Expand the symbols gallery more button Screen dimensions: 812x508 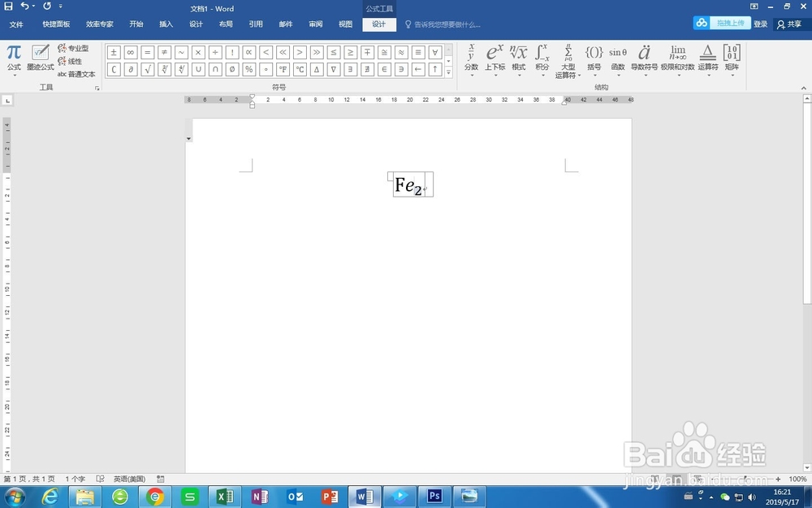point(449,72)
